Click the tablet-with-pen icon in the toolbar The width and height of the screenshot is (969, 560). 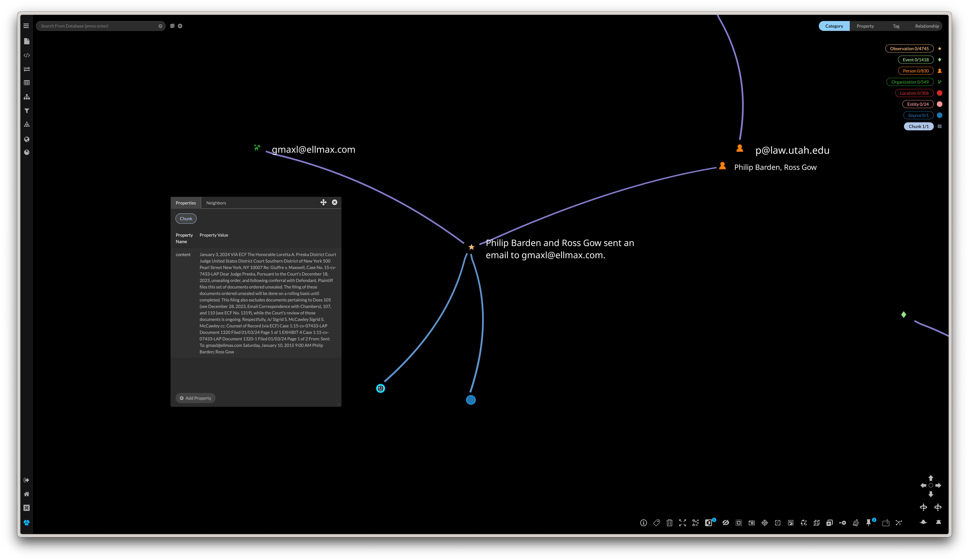tap(886, 523)
